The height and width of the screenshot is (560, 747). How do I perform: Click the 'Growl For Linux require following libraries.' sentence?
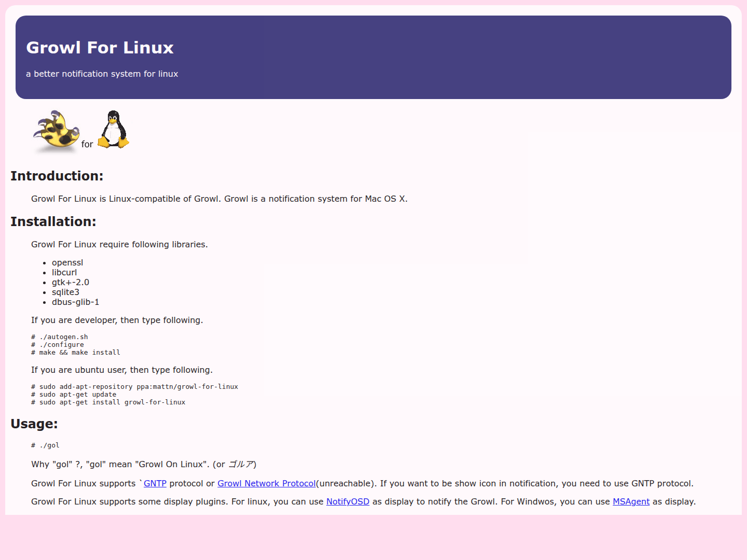(119, 244)
